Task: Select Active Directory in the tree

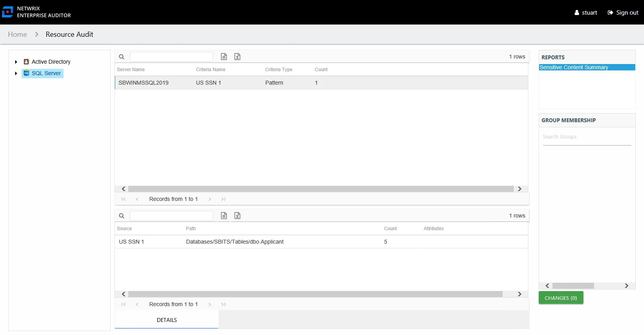Action: pyautogui.click(x=51, y=62)
